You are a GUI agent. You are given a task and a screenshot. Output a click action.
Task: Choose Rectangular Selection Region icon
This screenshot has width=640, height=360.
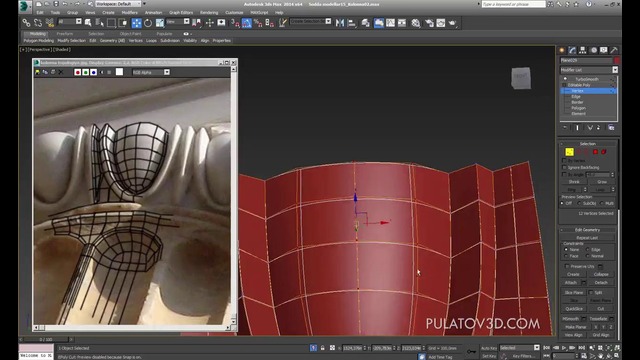pos(111,23)
